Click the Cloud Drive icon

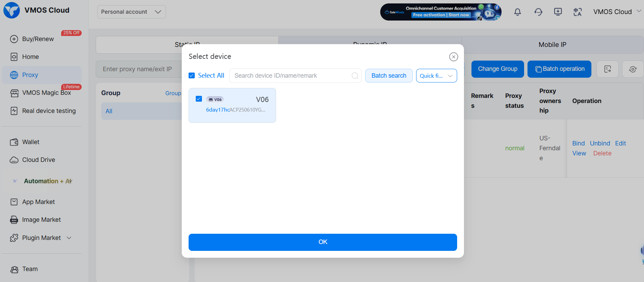point(14,160)
